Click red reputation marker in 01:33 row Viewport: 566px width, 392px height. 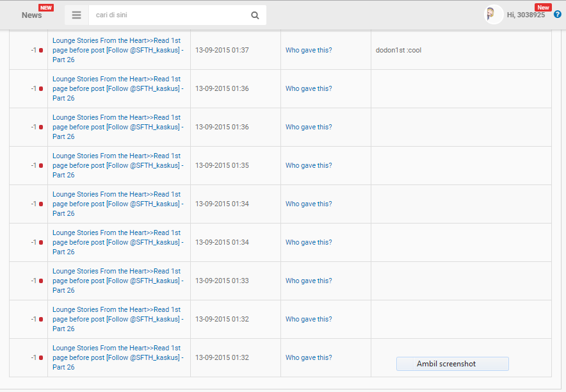coord(41,281)
